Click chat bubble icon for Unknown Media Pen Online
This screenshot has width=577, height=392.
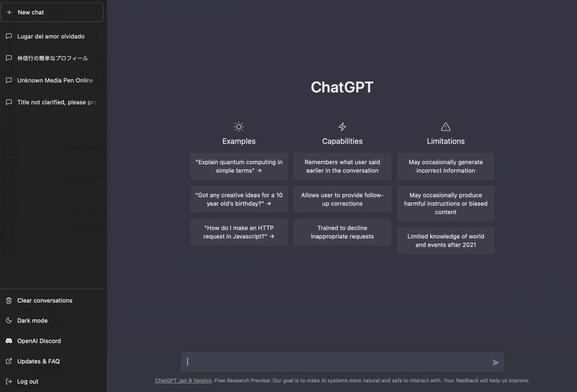[9, 80]
